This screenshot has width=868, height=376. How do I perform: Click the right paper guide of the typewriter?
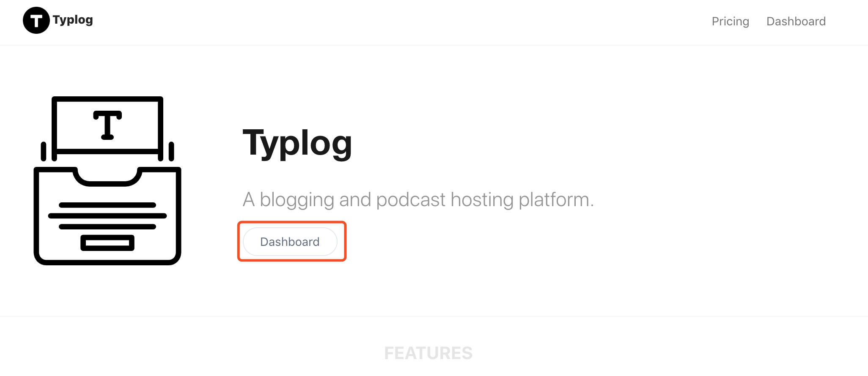[x=171, y=151]
